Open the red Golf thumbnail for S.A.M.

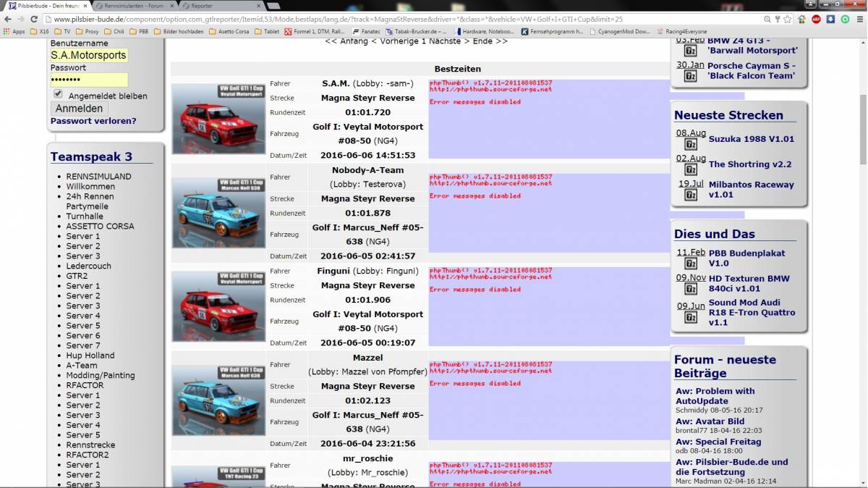coord(218,119)
